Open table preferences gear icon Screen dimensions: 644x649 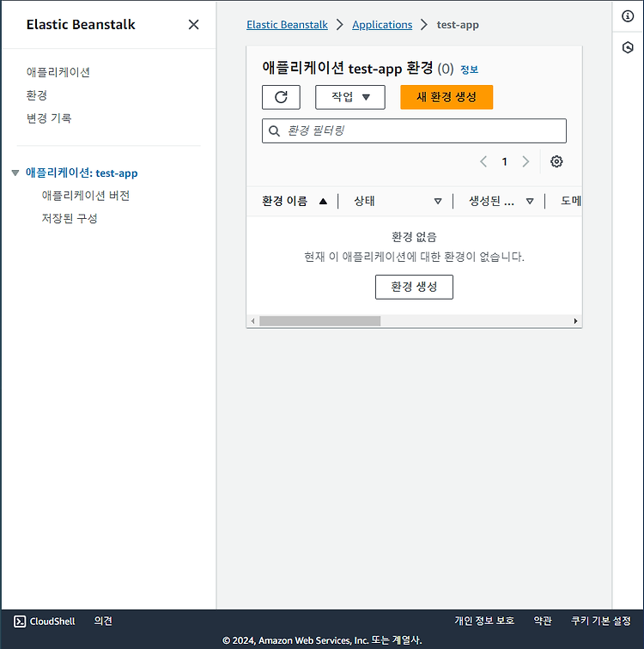(x=556, y=161)
